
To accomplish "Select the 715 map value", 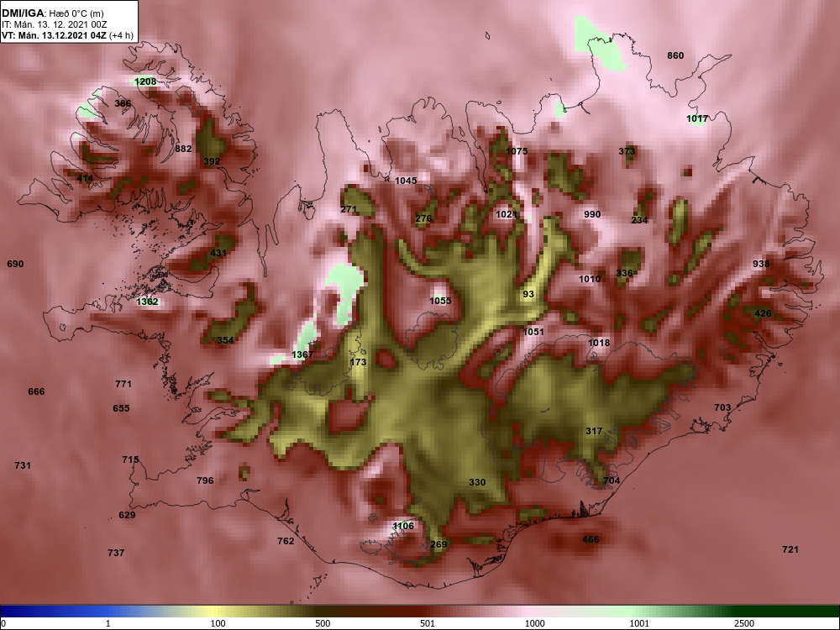I will click(x=130, y=459).
